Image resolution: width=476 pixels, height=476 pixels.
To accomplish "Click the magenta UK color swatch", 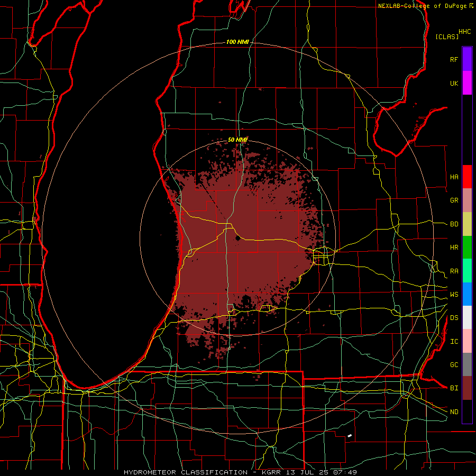I will [x=467, y=83].
